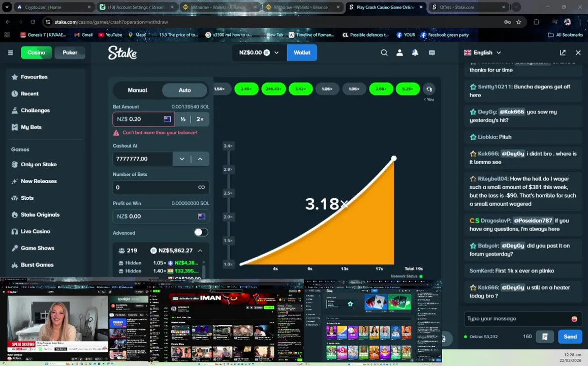The image size is (588, 366).
Task: Open Gmail bookmark
Action: point(83,35)
